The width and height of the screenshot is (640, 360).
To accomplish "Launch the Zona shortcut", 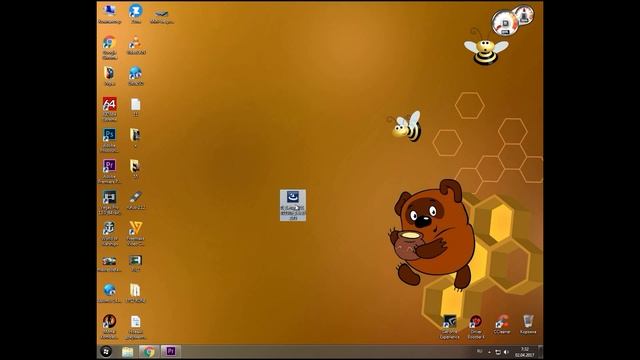I will point(136,13).
